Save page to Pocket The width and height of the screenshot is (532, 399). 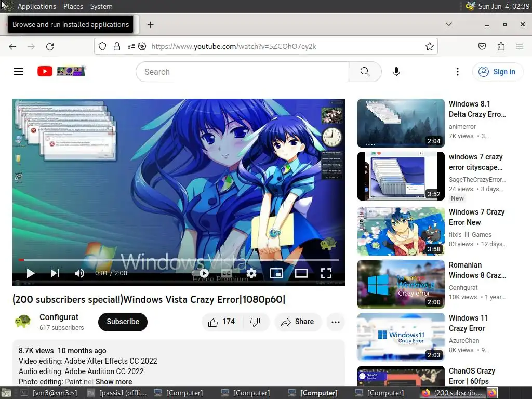point(482,46)
